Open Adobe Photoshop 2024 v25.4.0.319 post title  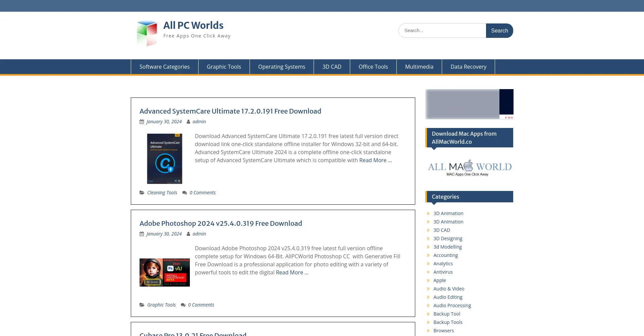(x=221, y=223)
